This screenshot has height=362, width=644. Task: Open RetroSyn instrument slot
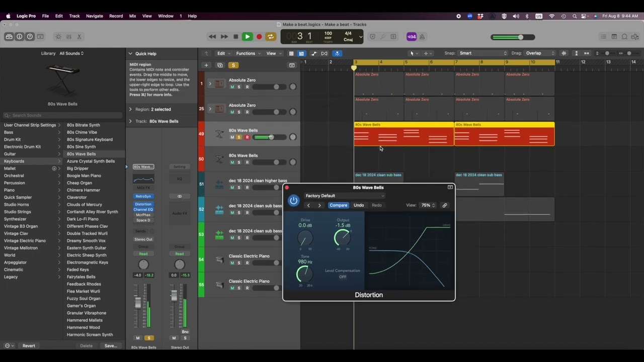(143, 196)
